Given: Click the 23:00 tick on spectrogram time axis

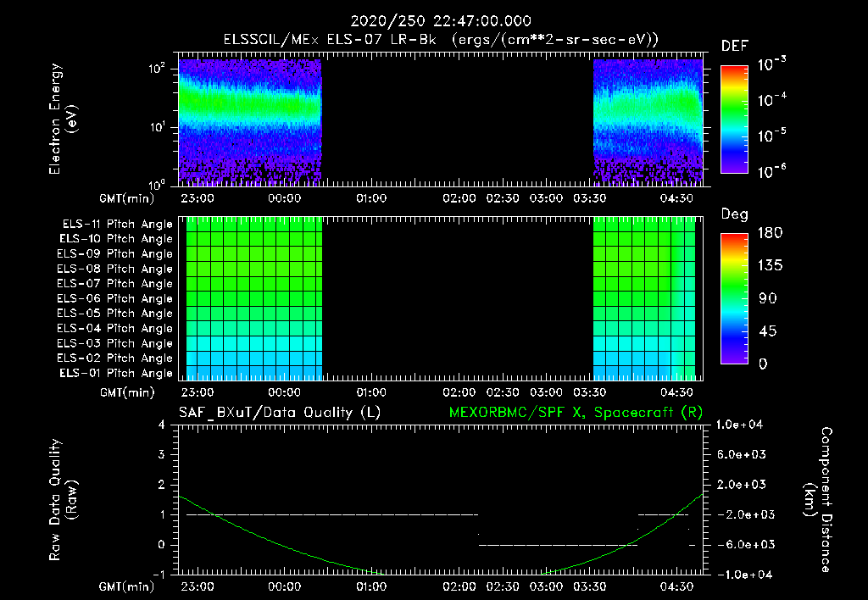Looking at the screenshot, I should click(x=198, y=198).
